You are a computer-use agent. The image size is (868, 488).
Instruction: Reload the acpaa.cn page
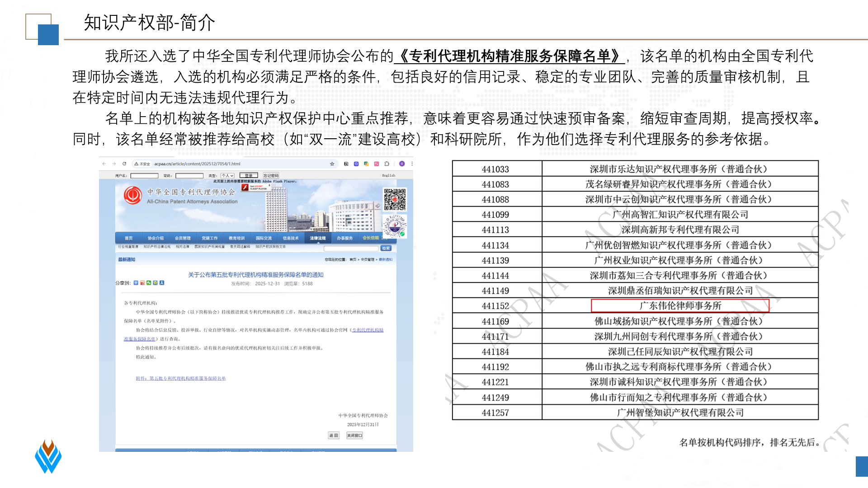[x=124, y=164]
